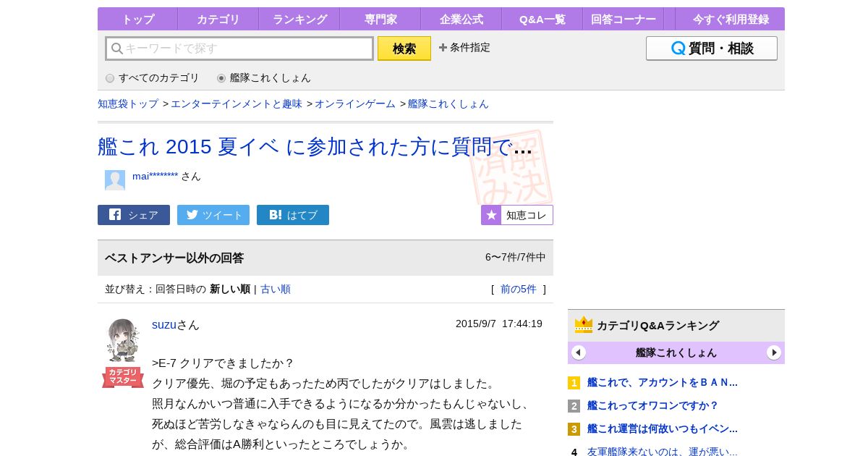The image size is (868, 456).
Task: Open the 専門家 tab
Action: [x=380, y=20]
